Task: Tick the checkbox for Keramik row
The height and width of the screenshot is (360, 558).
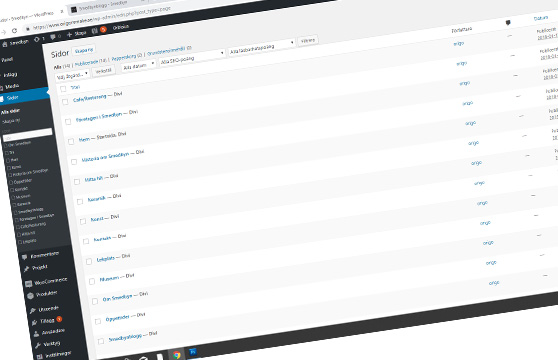Action: (x=80, y=202)
